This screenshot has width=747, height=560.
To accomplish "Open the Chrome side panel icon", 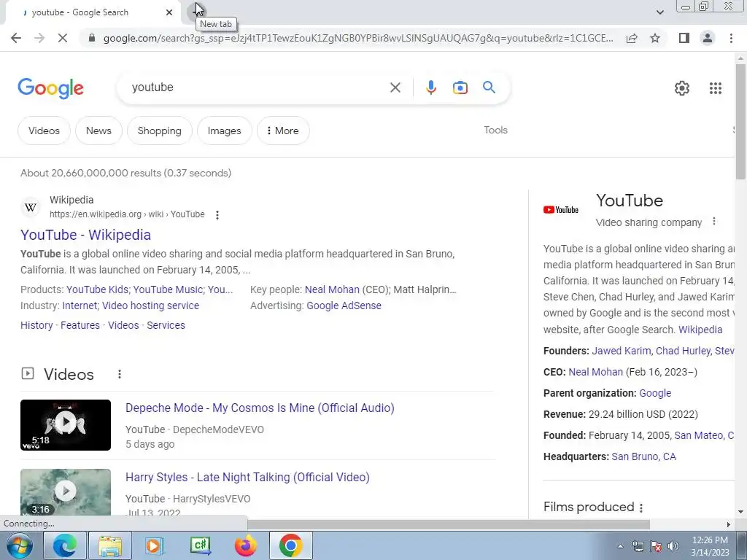I will click(684, 38).
